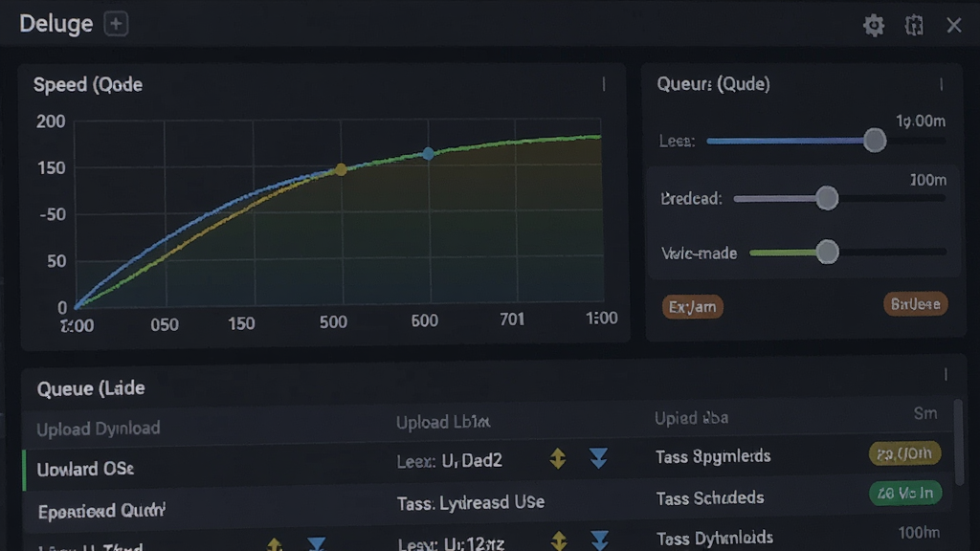
Task: Open the Speed panel options menu
Action: point(604,84)
